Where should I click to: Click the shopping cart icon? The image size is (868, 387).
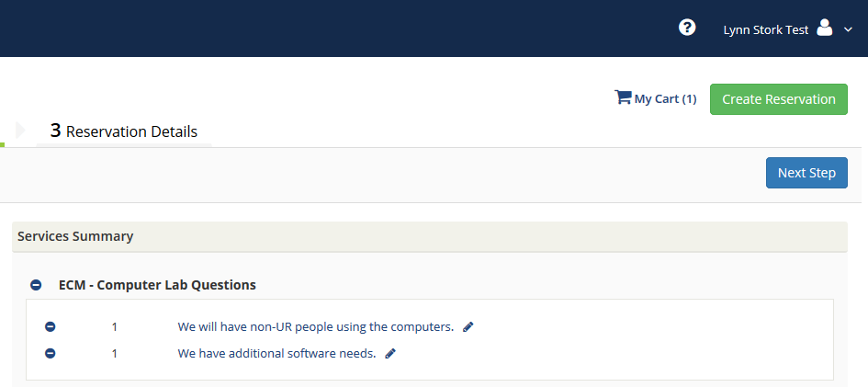coord(623,97)
